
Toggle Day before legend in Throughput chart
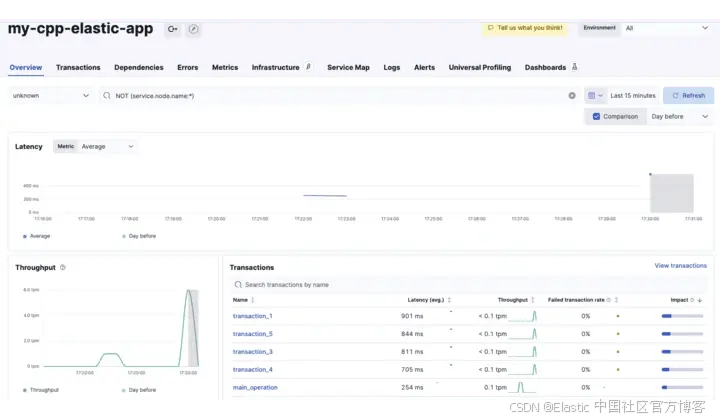click(x=139, y=390)
